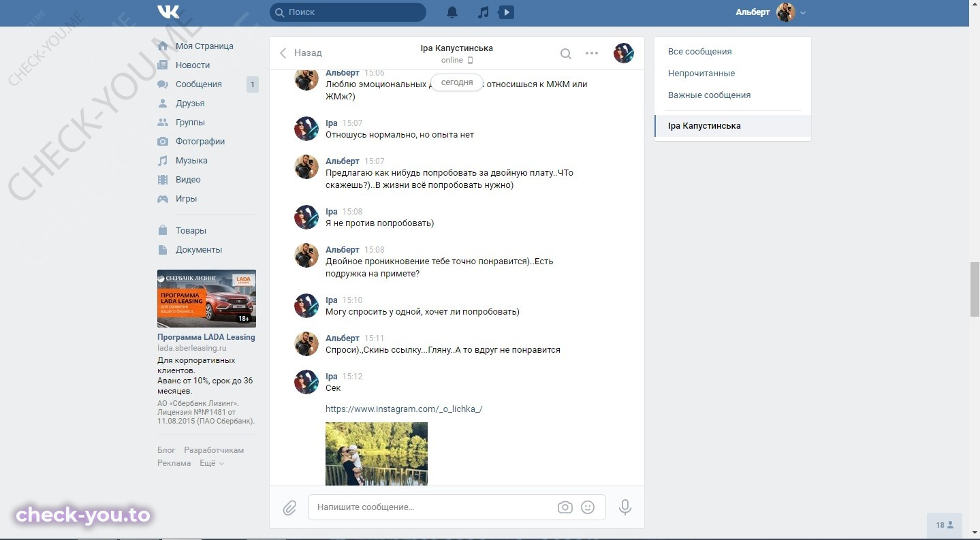This screenshot has width=980, height=540.
Task: Open Группы in the sidebar
Action: pos(190,123)
